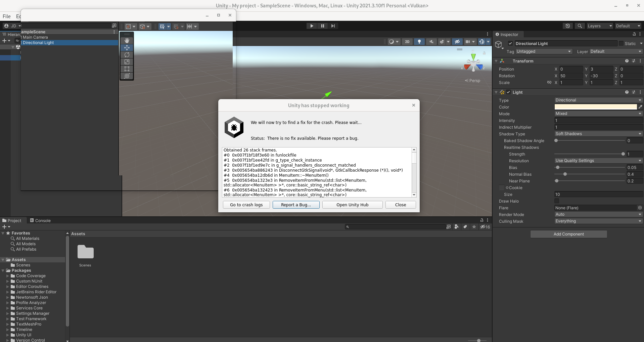Toggle scene lighting bulb icon
Image resolution: width=644 pixels, height=342 pixels.
[419, 42]
